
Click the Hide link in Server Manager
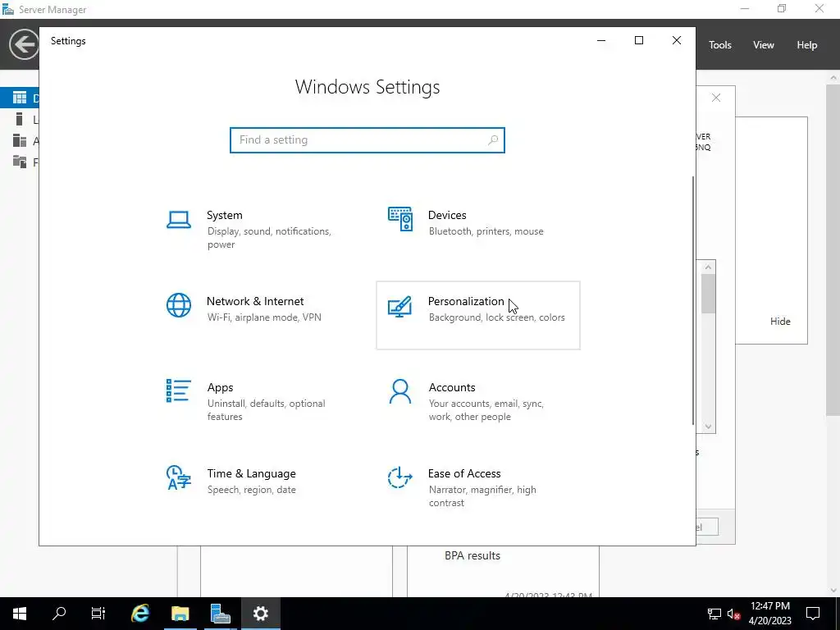tap(780, 322)
